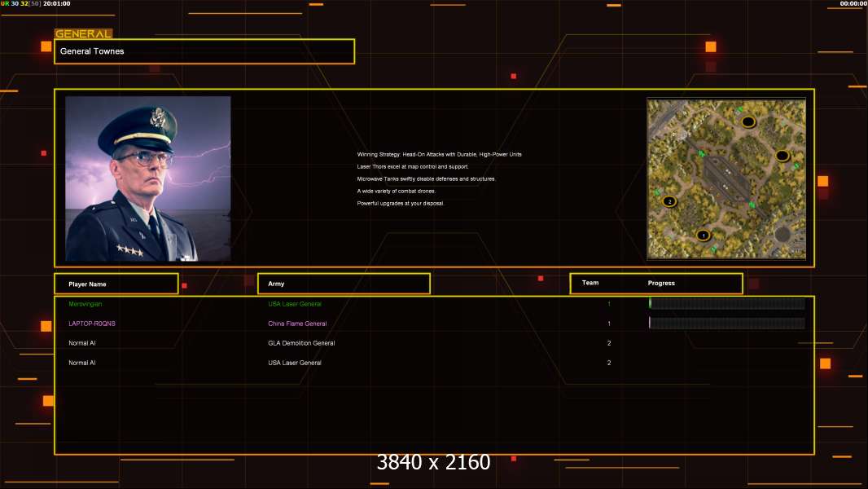This screenshot has height=489, width=868.
Task: Click start position marker 1 on the map
Action: point(703,236)
